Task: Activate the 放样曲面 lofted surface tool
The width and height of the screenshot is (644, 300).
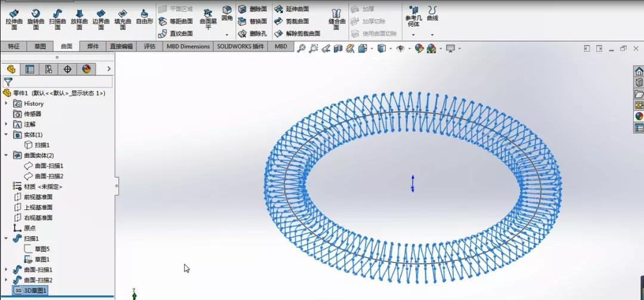Action: 79,19
